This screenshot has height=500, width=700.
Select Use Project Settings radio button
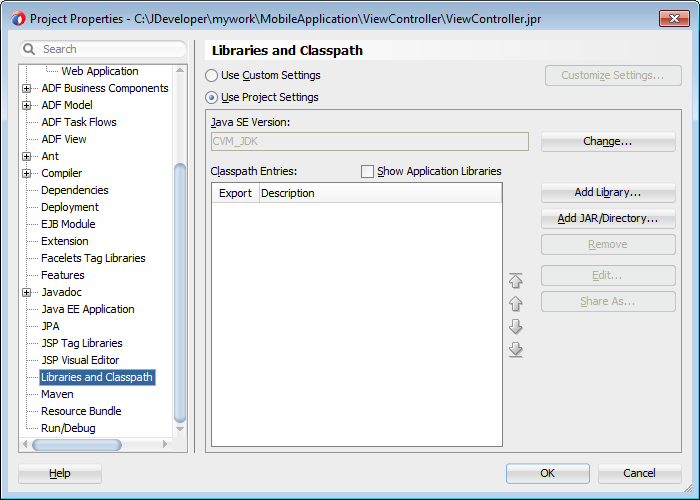211,97
